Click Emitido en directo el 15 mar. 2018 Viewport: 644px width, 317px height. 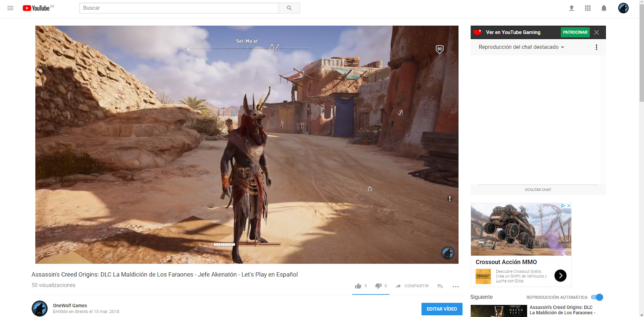click(86, 312)
